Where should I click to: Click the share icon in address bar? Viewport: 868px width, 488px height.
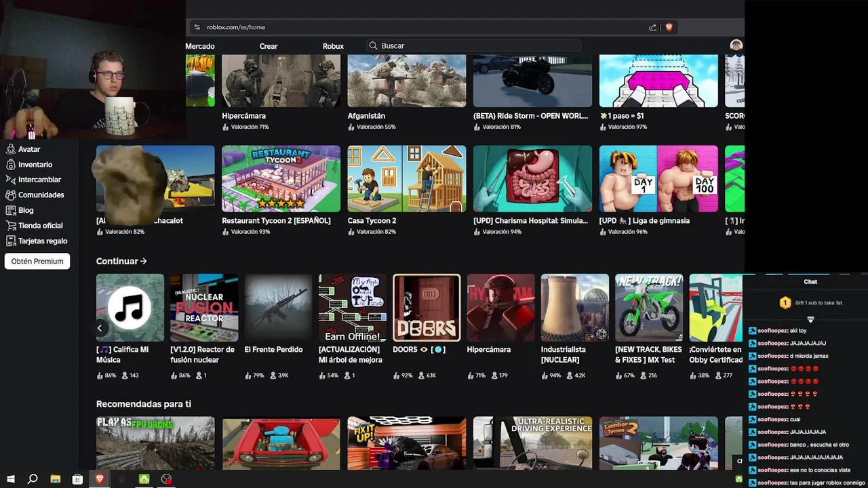(652, 27)
